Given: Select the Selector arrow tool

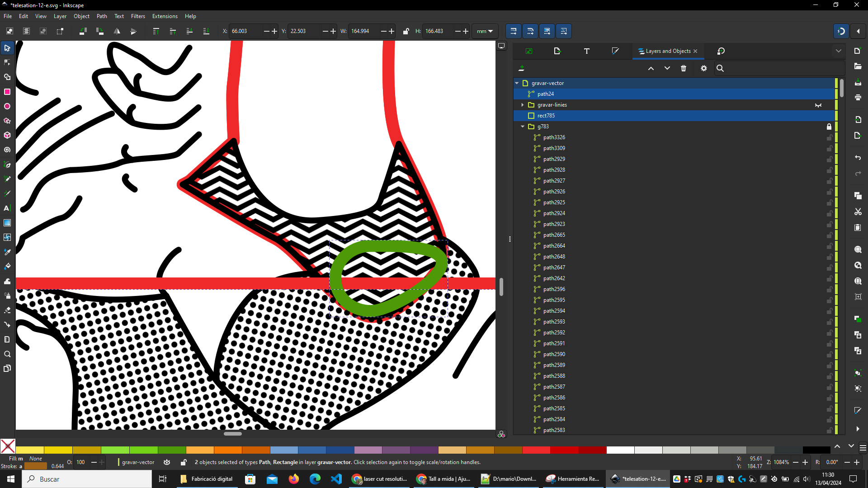Looking at the screenshot, I should pyautogui.click(x=7, y=48).
